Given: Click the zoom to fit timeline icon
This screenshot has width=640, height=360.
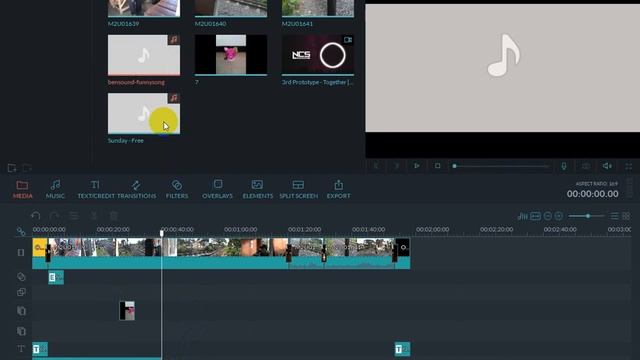Looking at the screenshot, I should pyautogui.click(x=536, y=216).
